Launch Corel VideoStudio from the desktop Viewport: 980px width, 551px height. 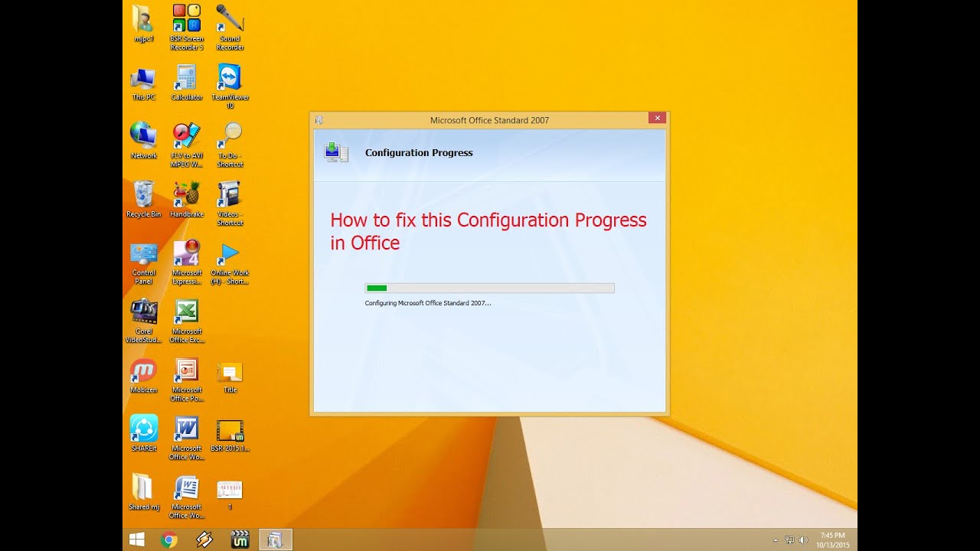(x=143, y=321)
